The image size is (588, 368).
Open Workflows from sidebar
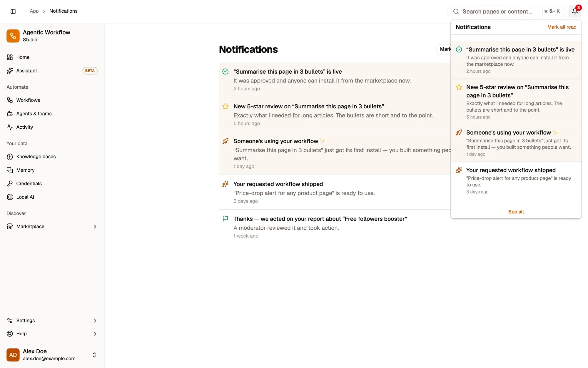(52, 100)
